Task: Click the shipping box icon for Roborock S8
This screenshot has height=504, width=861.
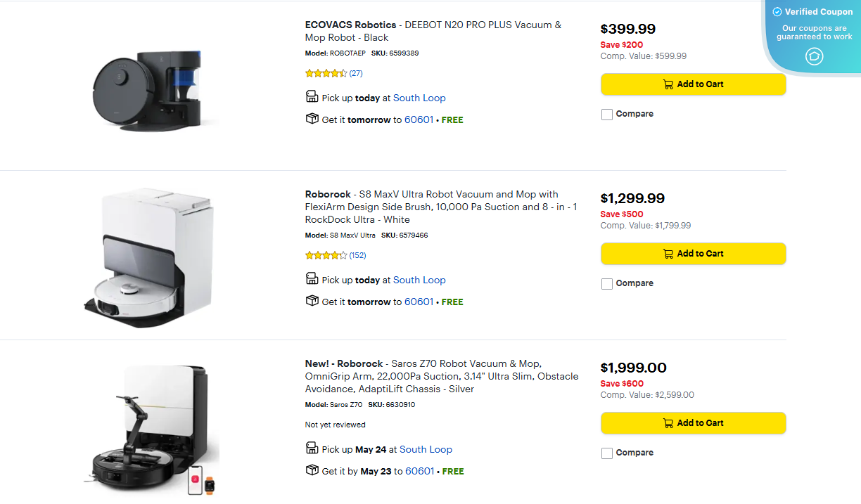Action: (x=312, y=300)
